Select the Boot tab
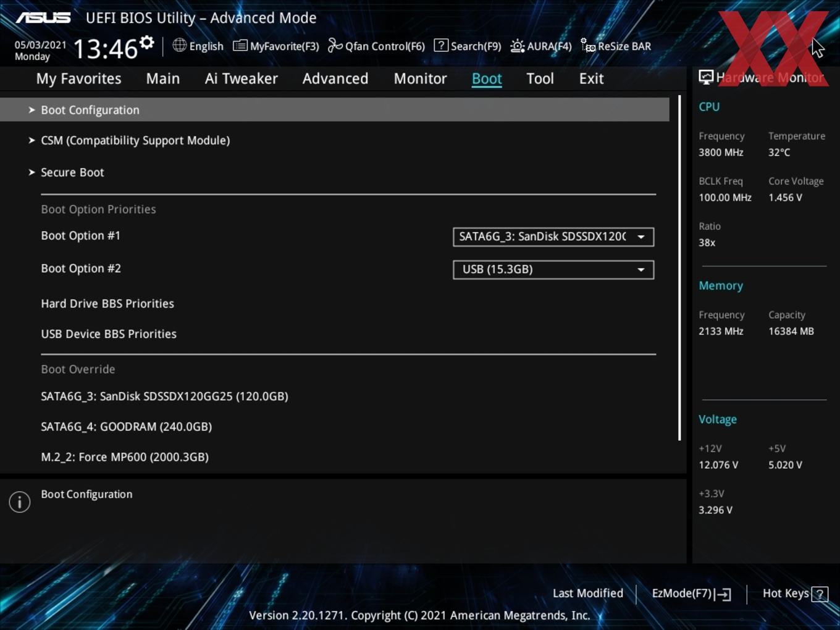Screen dimensions: 840x630 coord(487,78)
